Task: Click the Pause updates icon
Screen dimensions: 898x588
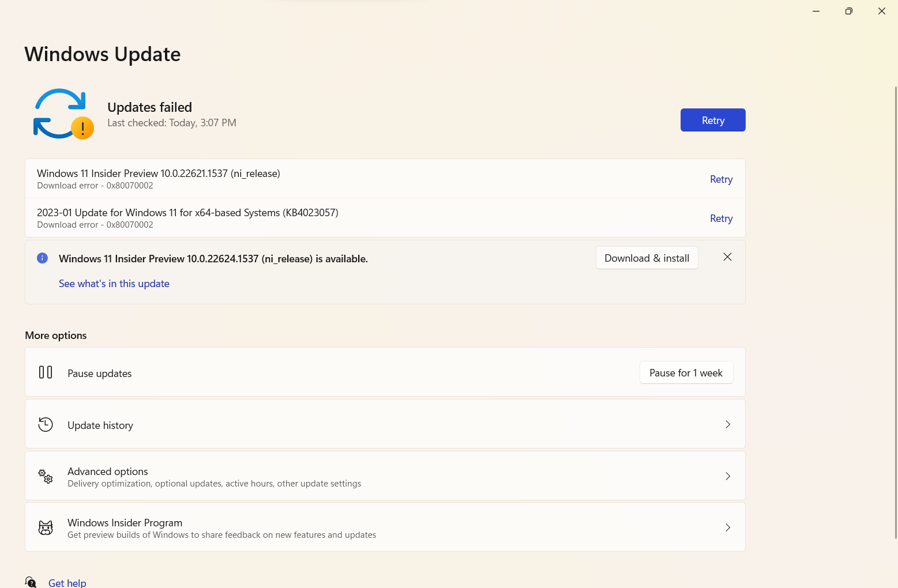Action: pos(46,372)
